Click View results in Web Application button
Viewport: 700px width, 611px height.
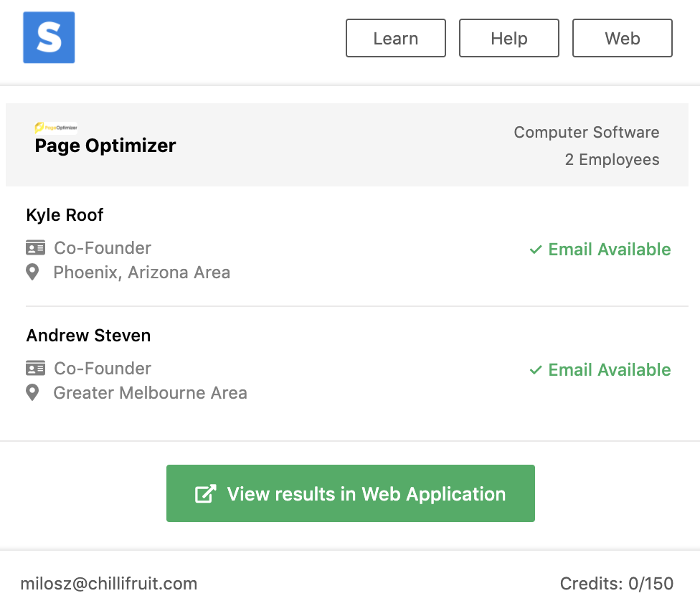[351, 493]
